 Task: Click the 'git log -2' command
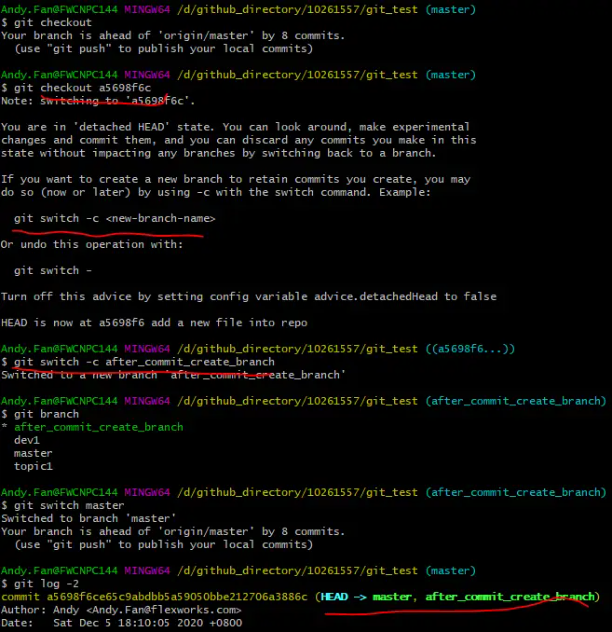coord(40,584)
